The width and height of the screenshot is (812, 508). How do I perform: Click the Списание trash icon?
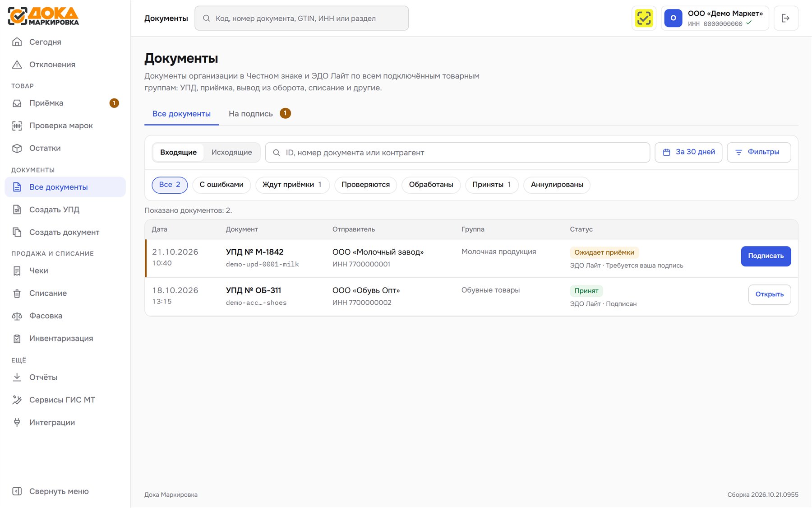[x=17, y=293]
